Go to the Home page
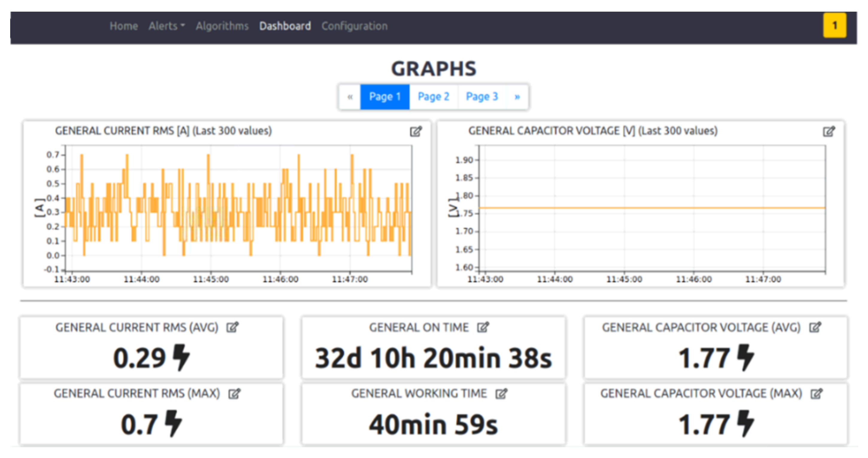 tap(124, 26)
